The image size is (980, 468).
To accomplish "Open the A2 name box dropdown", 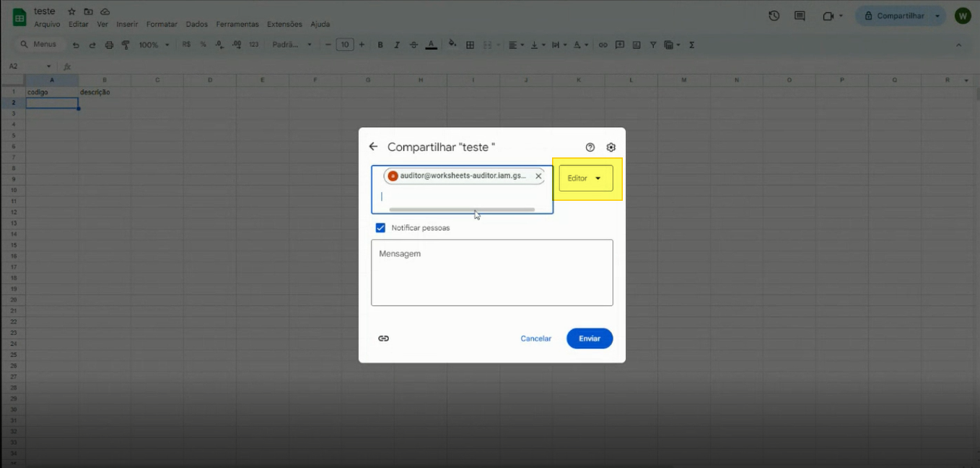I will click(x=49, y=66).
